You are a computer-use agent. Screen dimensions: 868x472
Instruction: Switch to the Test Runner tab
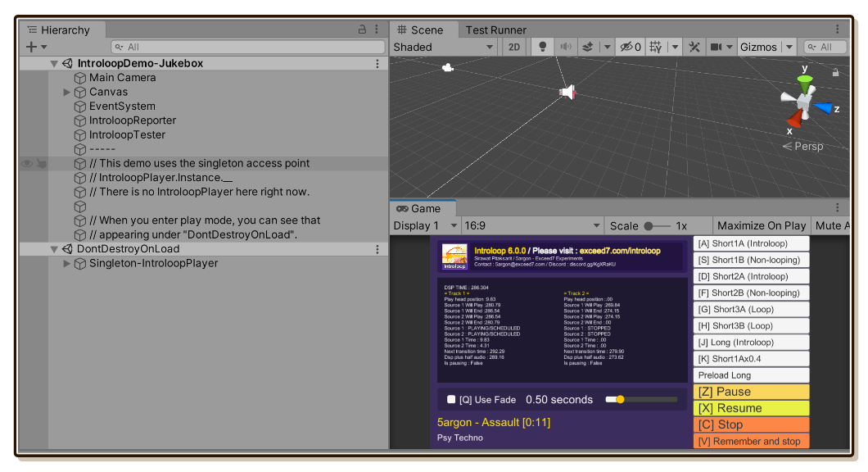point(495,30)
